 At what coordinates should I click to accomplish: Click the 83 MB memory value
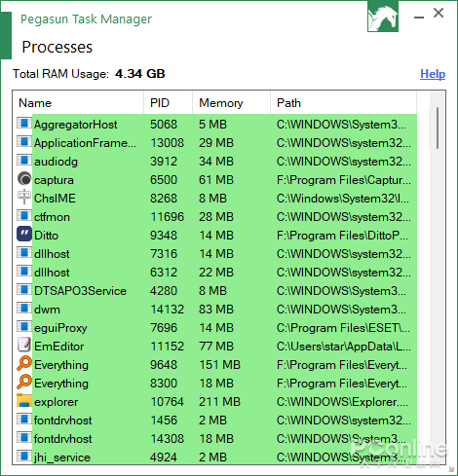click(216, 310)
